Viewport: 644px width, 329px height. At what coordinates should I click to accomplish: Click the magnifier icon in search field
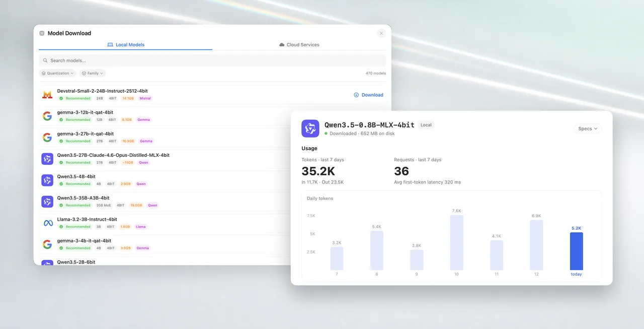[45, 60]
